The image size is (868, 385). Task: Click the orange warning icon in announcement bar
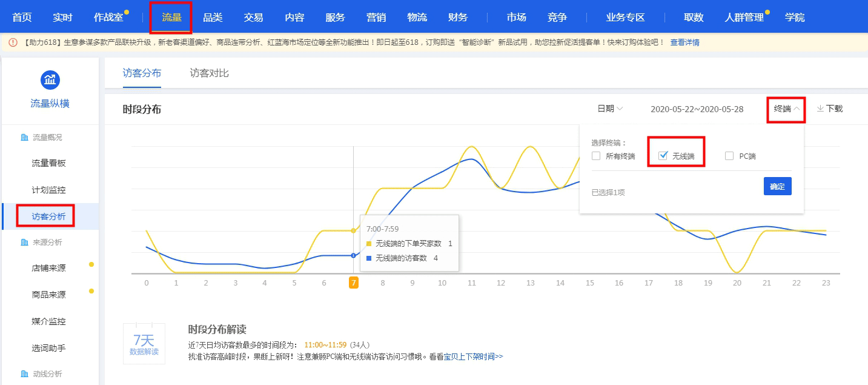(x=13, y=42)
